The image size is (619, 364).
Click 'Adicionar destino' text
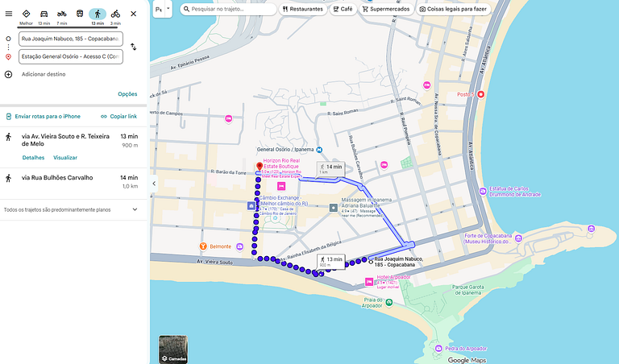pyautogui.click(x=44, y=74)
